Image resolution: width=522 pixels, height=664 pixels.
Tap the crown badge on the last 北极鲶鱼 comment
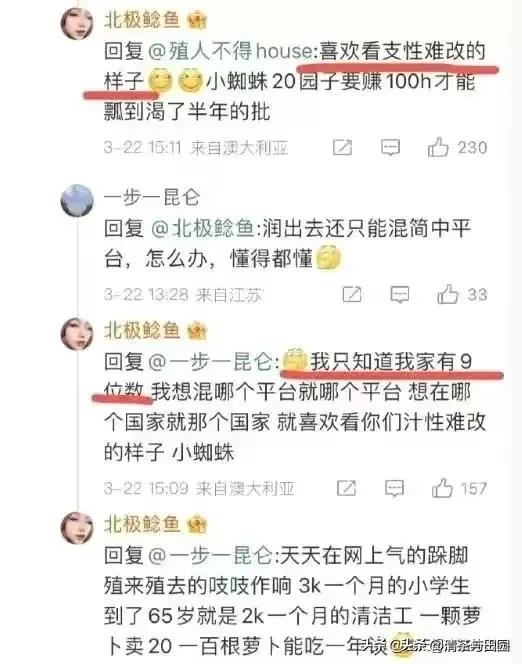tap(196, 524)
